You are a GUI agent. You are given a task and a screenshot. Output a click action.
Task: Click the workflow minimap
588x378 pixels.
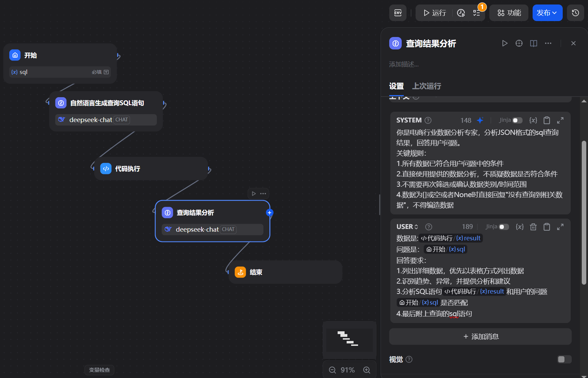(349, 340)
